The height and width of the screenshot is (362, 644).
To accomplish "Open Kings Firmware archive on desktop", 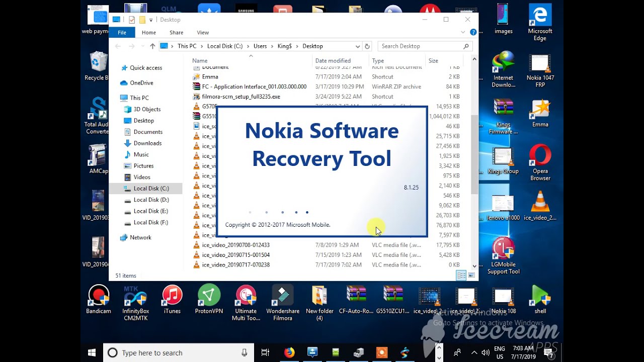I will pyautogui.click(x=503, y=117).
